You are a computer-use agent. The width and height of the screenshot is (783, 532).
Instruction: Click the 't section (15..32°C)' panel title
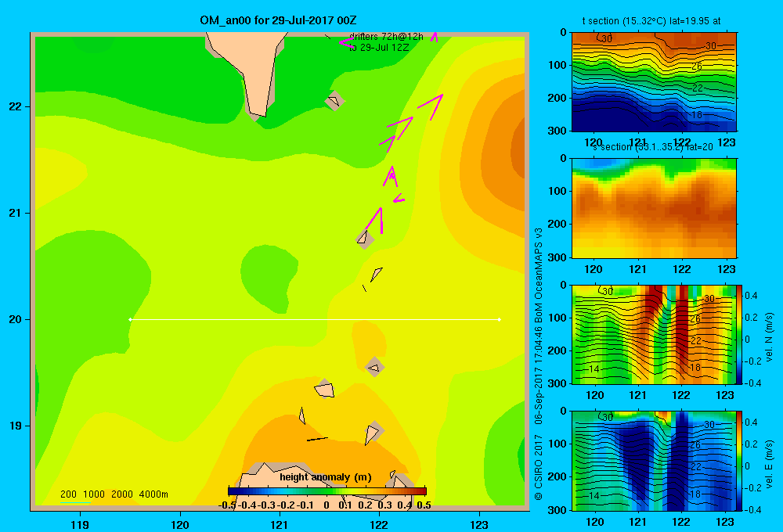(x=651, y=21)
